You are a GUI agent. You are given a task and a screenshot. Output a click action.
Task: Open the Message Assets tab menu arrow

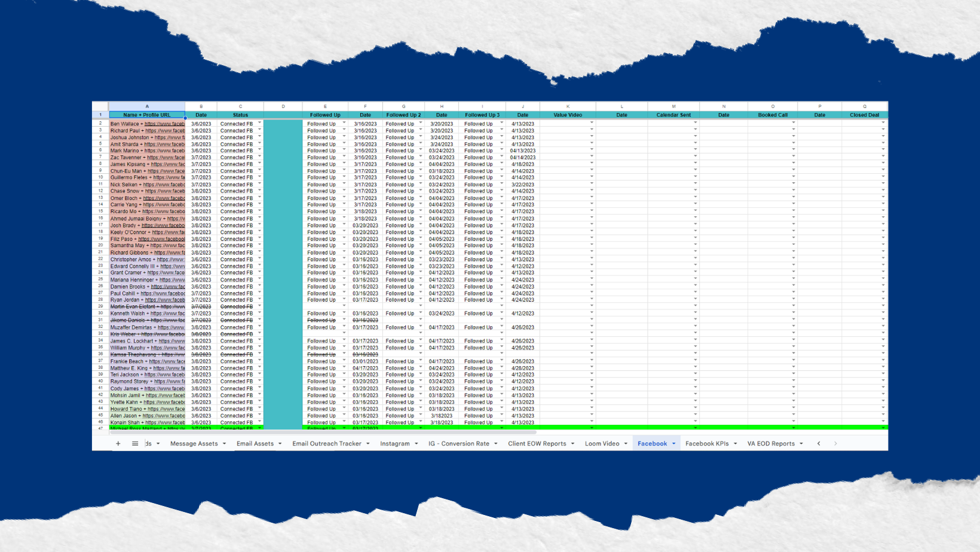click(x=224, y=444)
